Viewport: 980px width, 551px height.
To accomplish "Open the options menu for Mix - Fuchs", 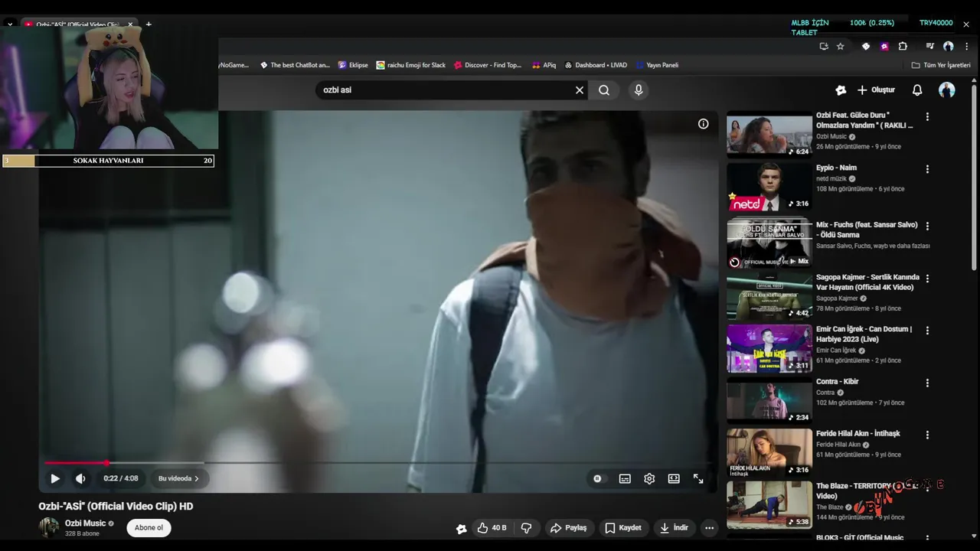I will [927, 227].
